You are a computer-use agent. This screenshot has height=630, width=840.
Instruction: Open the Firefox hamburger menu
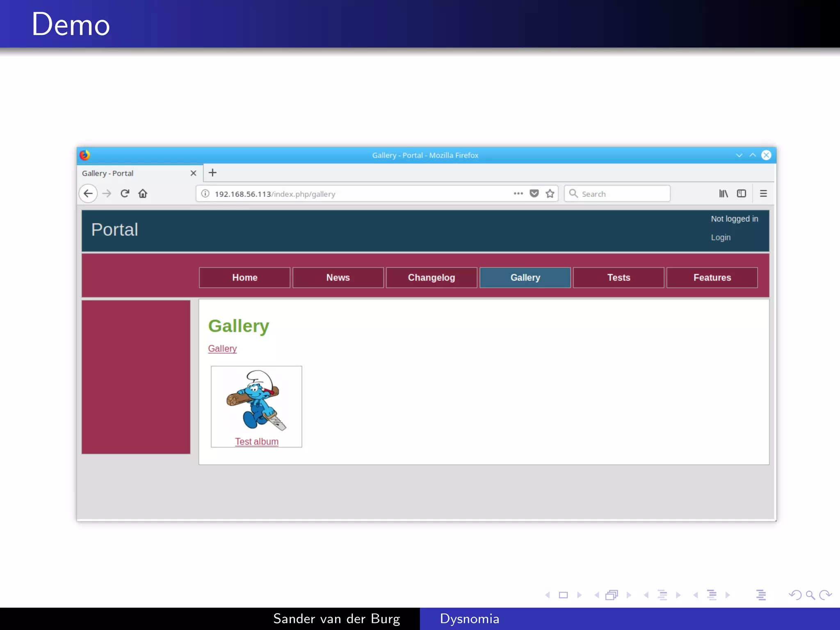(763, 194)
